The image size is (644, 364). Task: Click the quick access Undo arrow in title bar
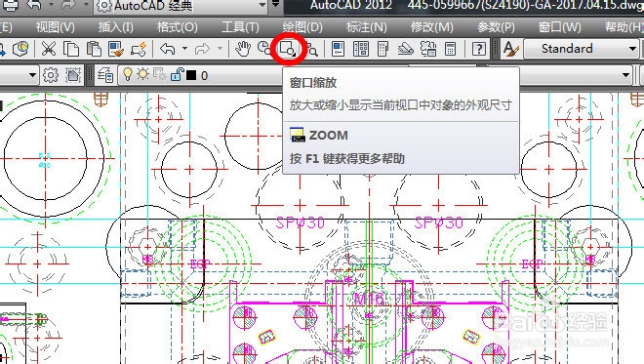pyautogui.click(x=34, y=5)
